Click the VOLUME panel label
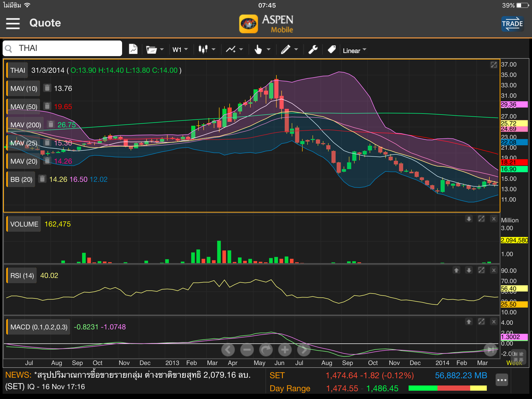 24,224
